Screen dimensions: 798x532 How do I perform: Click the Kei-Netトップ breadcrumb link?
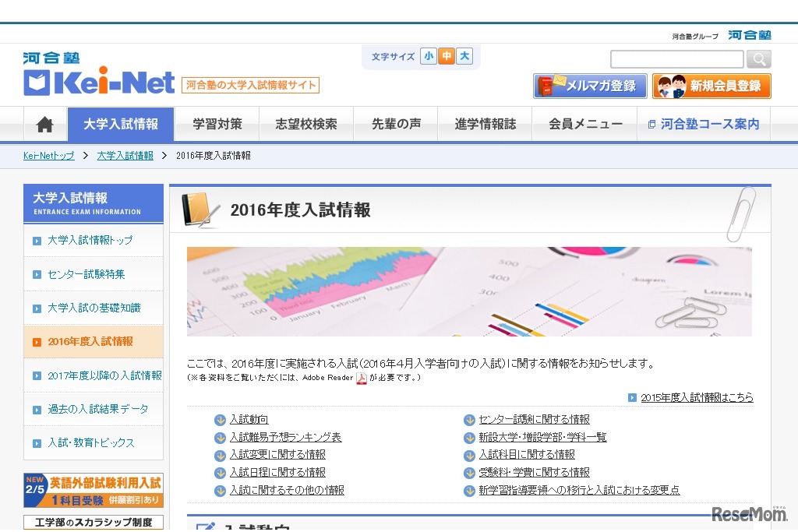pyautogui.click(x=49, y=156)
